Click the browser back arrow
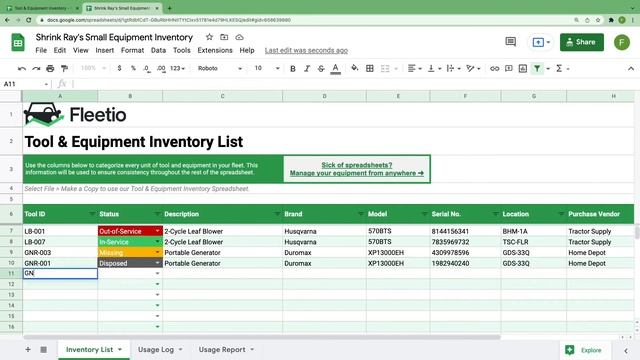Image resolution: width=640 pixels, height=360 pixels. pos(7,20)
